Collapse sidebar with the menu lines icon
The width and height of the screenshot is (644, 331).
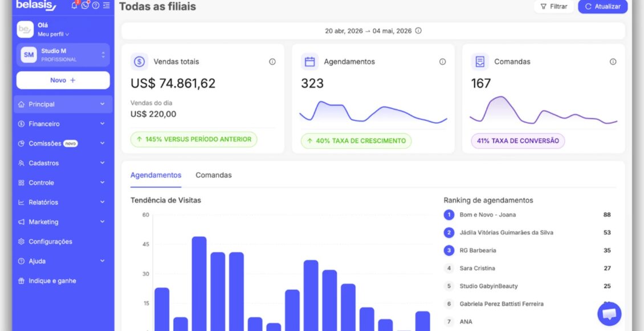pyautogui.click(x=107, y=5)
